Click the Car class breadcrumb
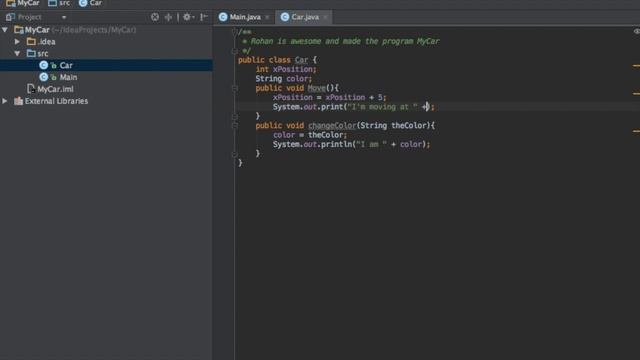Screen dimensions: 640x360 [x=91, y=3]
